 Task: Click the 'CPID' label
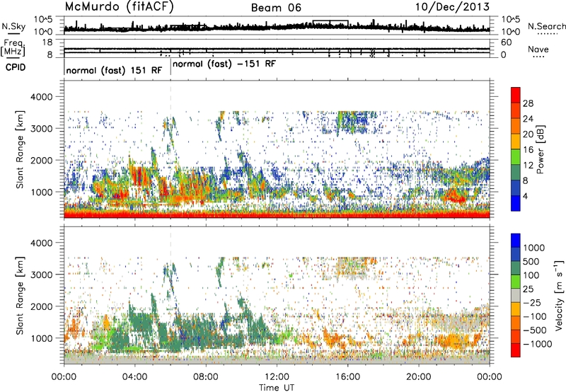[x=16, y=67]
